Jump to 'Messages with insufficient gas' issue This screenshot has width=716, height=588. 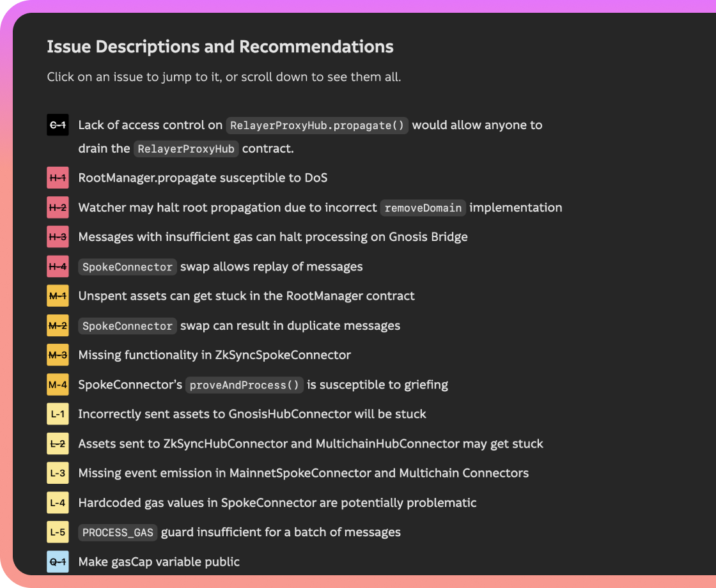(273, 236)
